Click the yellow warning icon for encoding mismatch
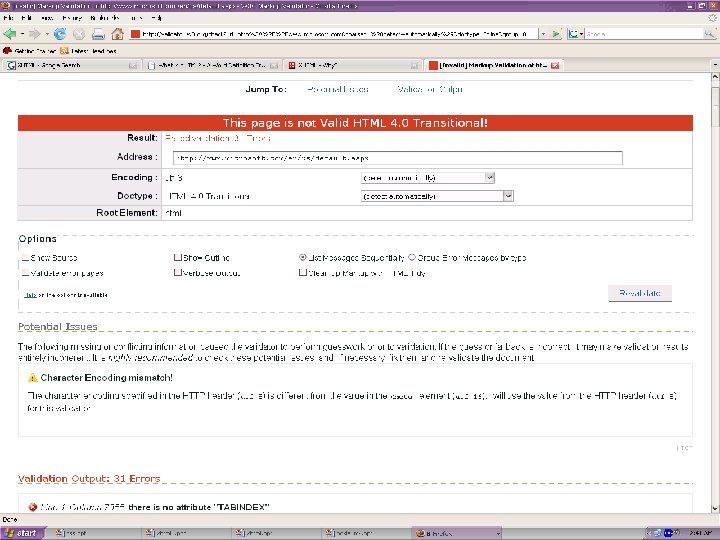The height and width of the screenshot is (540, 720). pos(33,377)
